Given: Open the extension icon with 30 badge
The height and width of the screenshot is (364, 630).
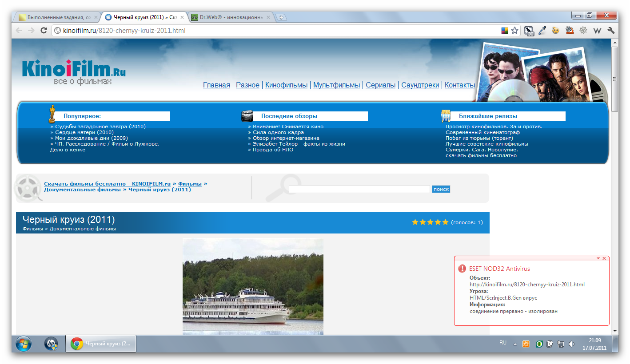Looking at the screenshot, I should coord(529,31).
